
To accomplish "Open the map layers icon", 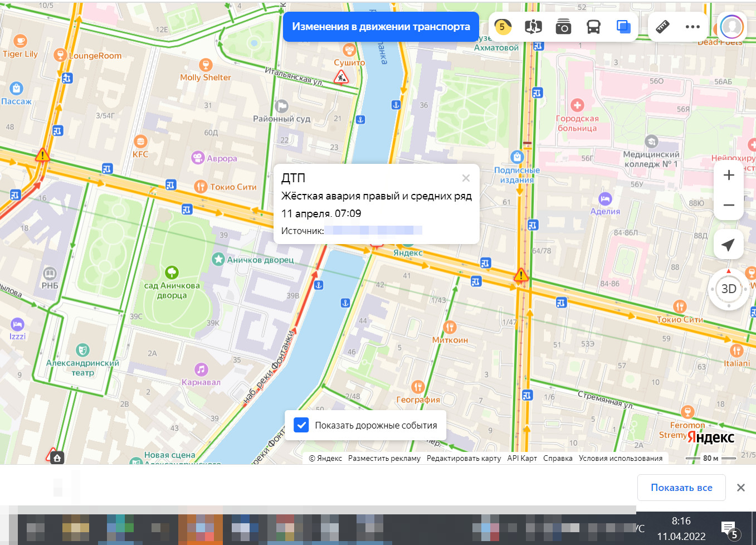I will [x=623, y=26].
